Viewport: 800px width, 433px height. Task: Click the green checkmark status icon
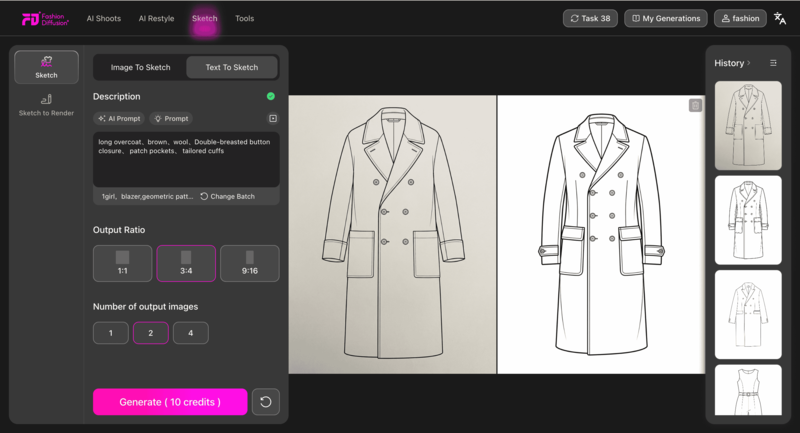coord(270,96)
